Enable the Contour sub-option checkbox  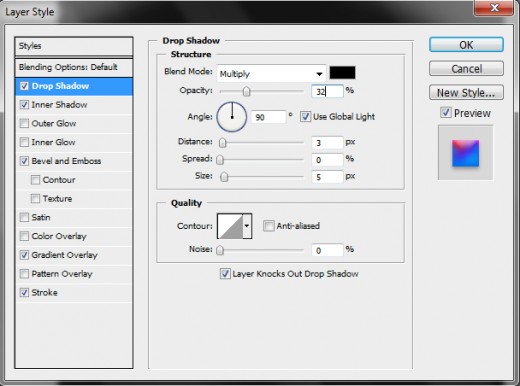pyautogui.click(x=35, y=180)
